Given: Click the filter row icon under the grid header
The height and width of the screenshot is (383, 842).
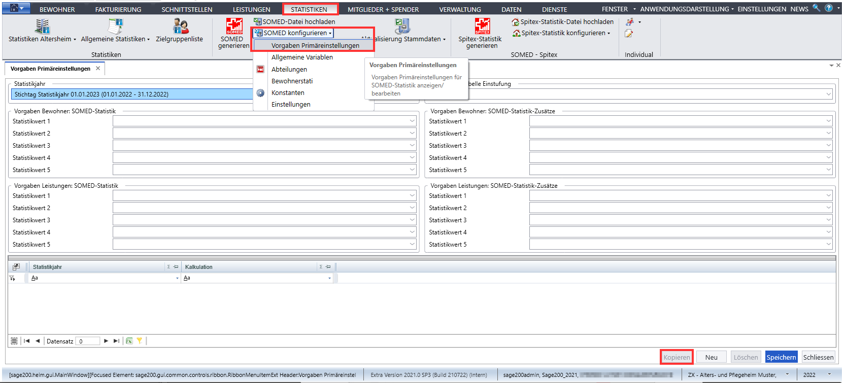Looking at the screenshot, I should pos(13,278).
